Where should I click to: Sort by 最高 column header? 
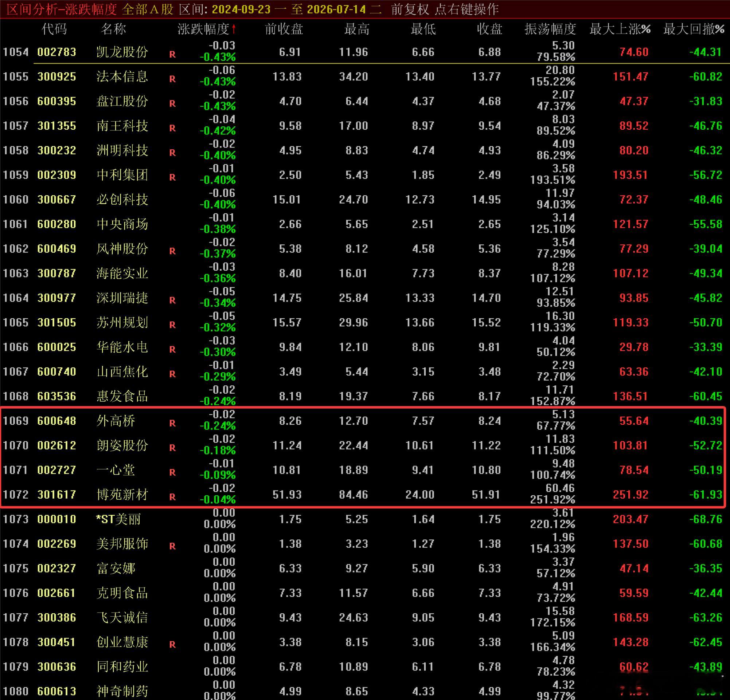pos(356,29)
